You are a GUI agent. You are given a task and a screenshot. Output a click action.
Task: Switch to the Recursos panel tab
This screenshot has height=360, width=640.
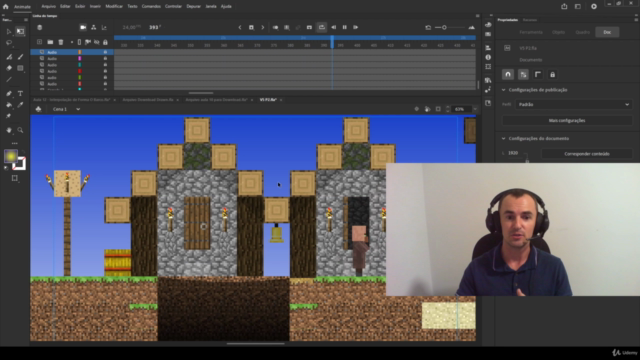[x=530, y=20]
